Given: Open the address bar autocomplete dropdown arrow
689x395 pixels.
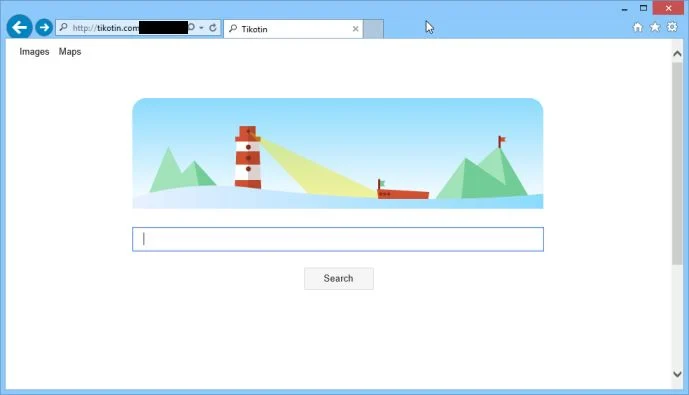Looking at the screenshot, I should pyautogui.click(x=201, y=28).
